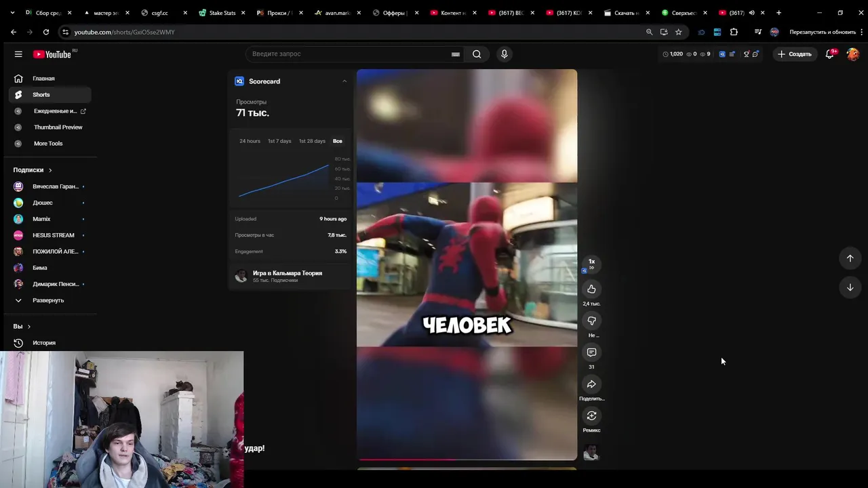The height and width of the screenshot is (488, 868).
Task: Open the tab search dropdown arrow
Action: click(12, 13)
